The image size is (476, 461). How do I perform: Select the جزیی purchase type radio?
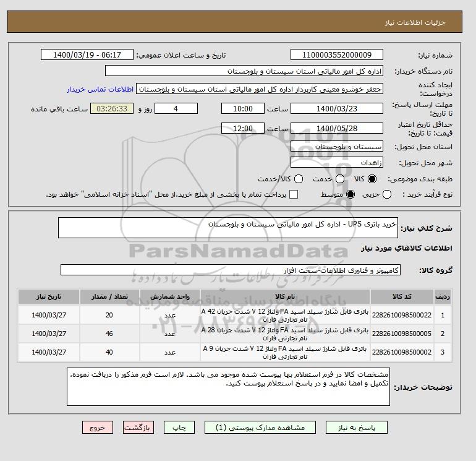coord(387,194)
